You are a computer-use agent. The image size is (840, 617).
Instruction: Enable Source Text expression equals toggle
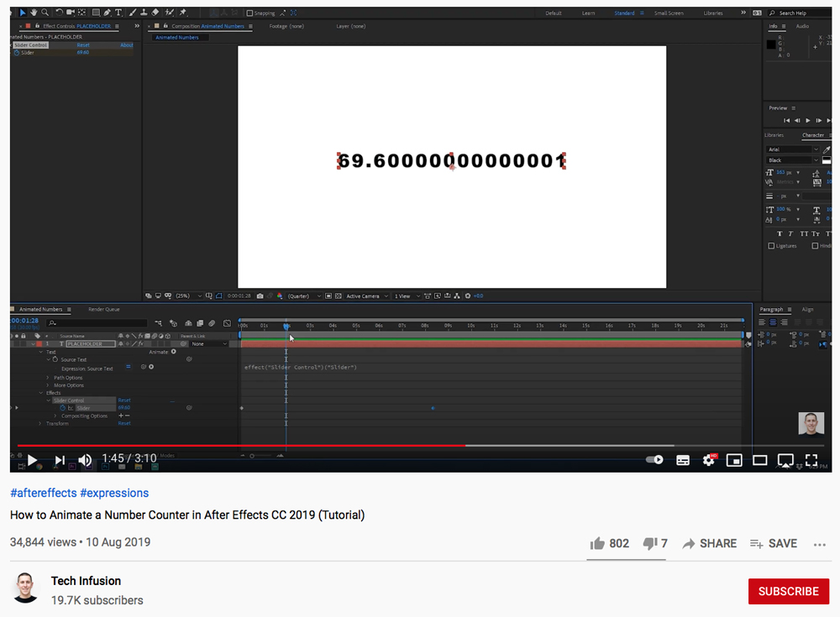click(128, 367)
